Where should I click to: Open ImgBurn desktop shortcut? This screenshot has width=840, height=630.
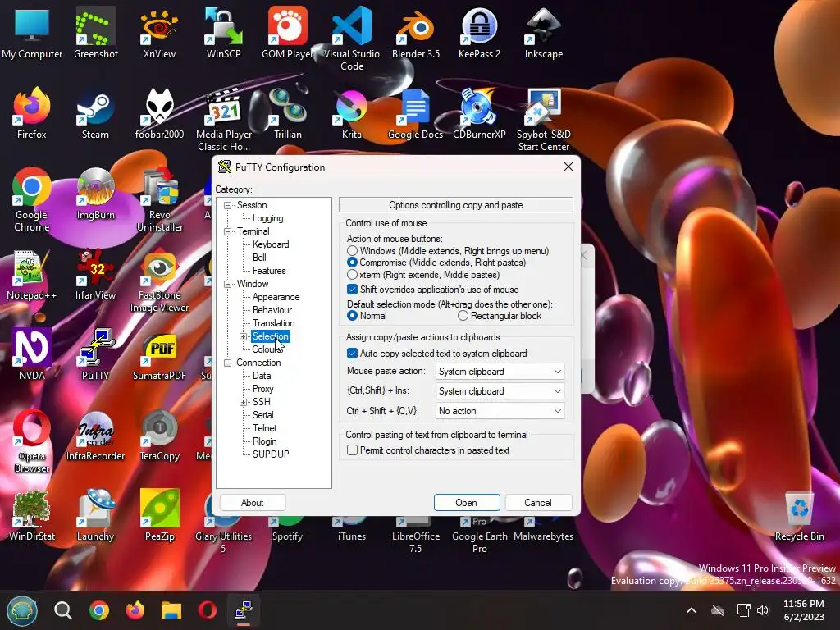pyautogui.click(x=95, y=194)
